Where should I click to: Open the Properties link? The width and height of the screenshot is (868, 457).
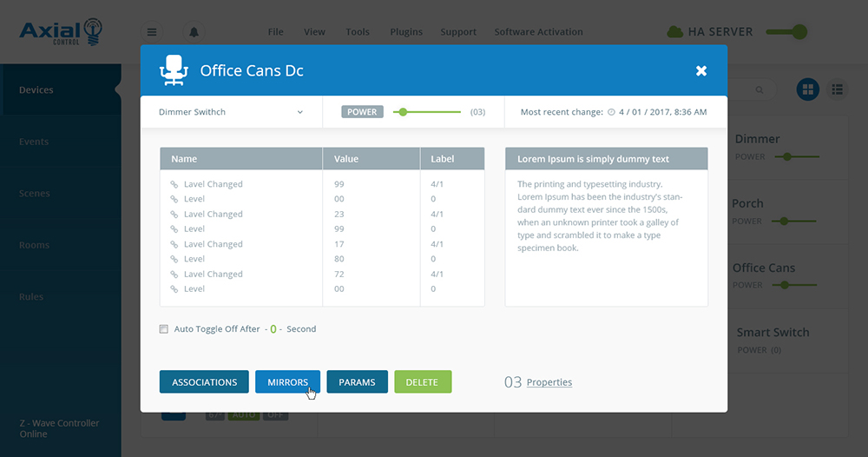point(549,382)
